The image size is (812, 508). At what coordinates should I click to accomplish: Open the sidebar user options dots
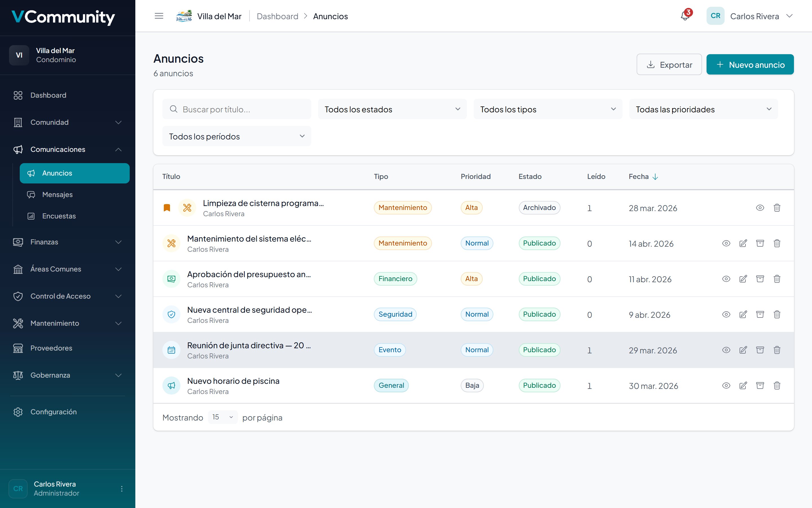[122, 489]
